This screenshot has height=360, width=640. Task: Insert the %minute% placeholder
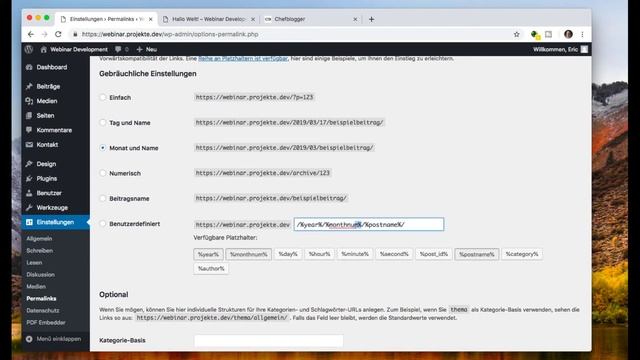(355, 254)
